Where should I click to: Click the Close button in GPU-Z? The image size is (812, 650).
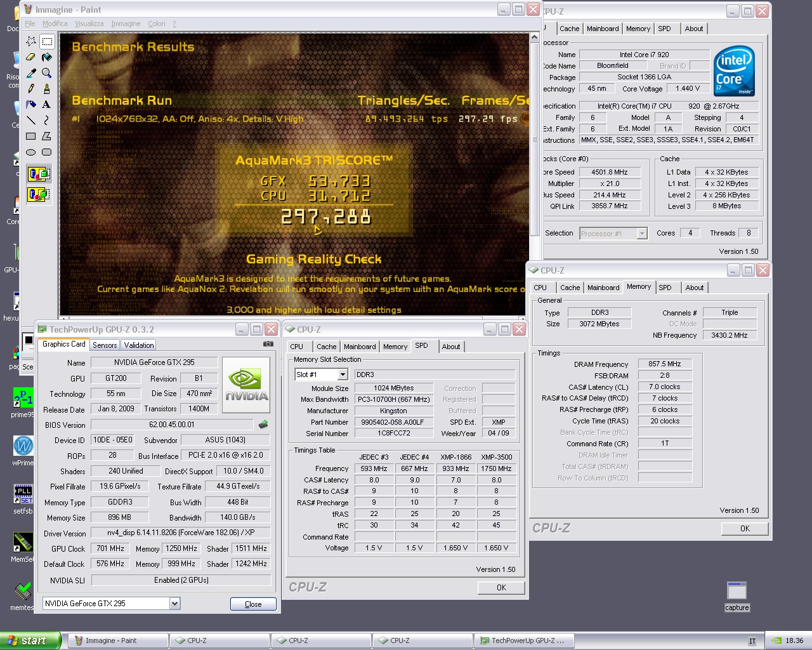pos(253,604)
